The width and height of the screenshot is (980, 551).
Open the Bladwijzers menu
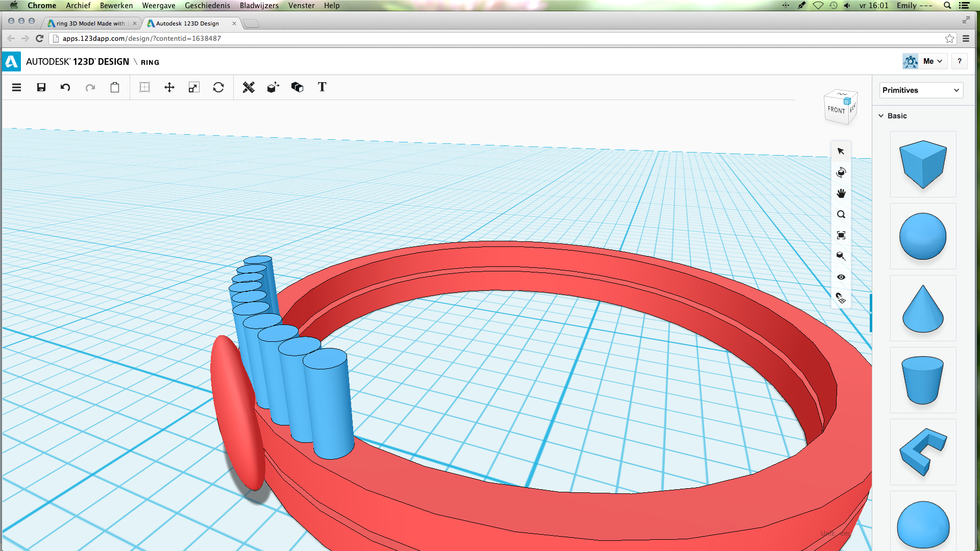(x=259, y=5)
